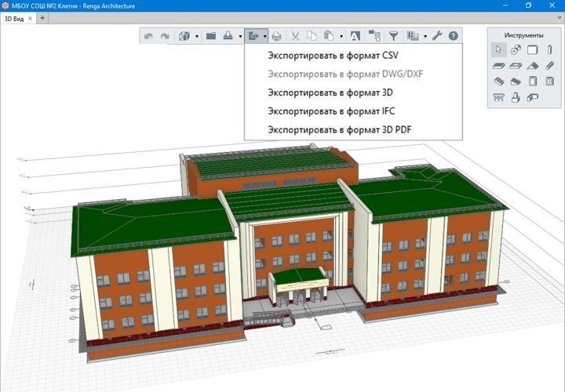Image resolution: width=565 pixels, height=392 pixels.
Task: Choose Экспортировать в формат IFC
Action: [331, 111]
